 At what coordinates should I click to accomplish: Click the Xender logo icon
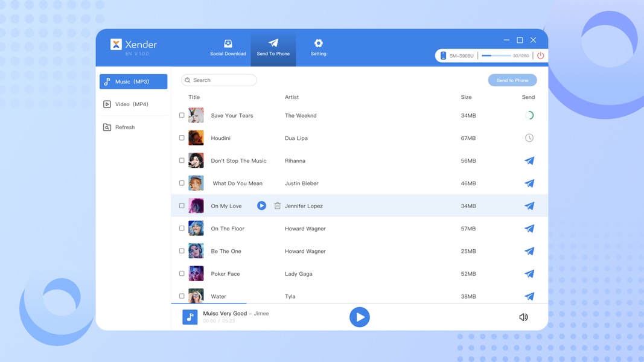click(x=116, y=44)
